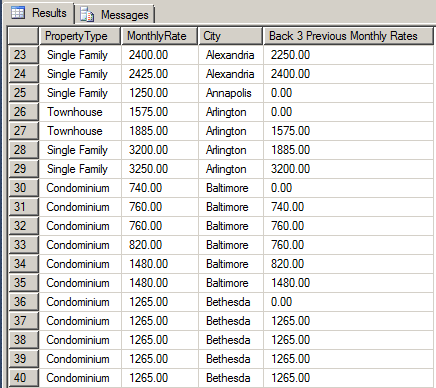Click the Messages document icon
The image size is (436, 388).
tap(87, 15)
